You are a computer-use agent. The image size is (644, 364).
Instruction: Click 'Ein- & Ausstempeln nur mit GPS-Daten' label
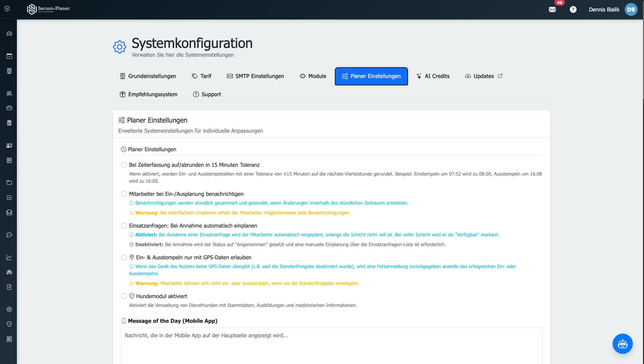click(194, 257)
